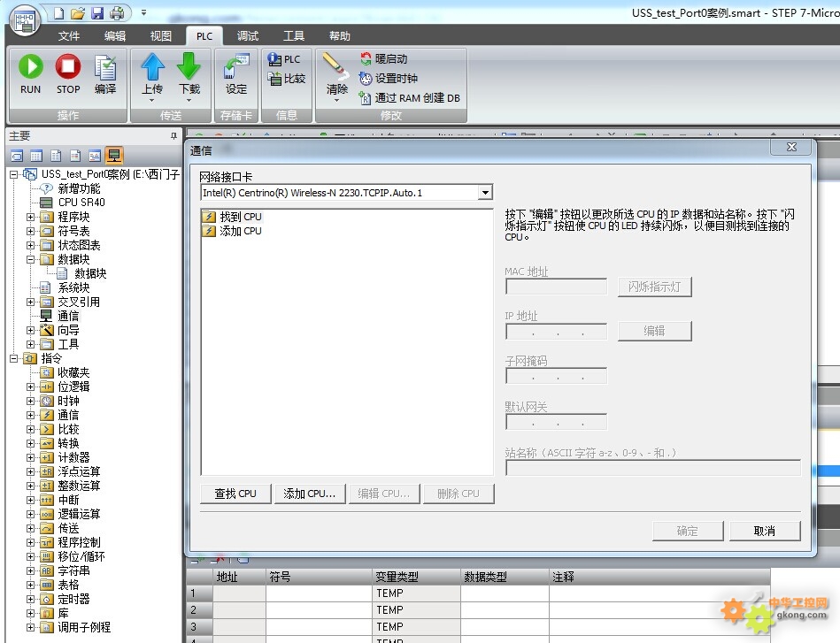
Task: Select CPU SR40 in project tree
Action: 81,203
